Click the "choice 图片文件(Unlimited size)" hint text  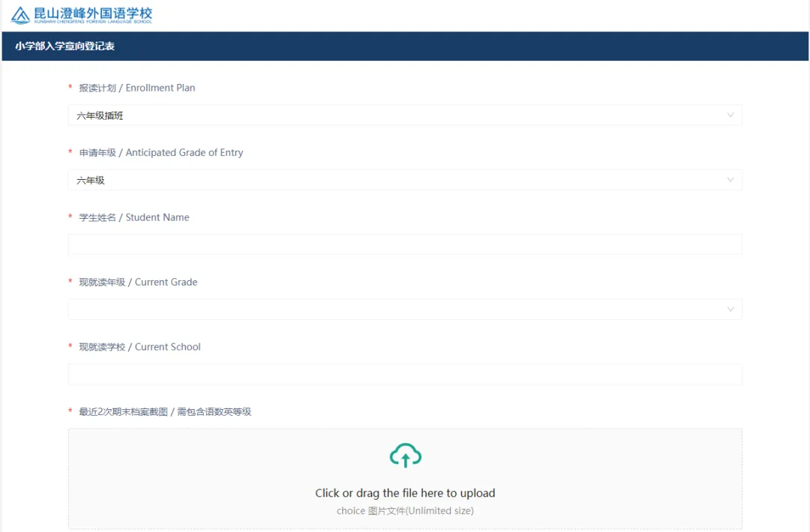point(405,511)
